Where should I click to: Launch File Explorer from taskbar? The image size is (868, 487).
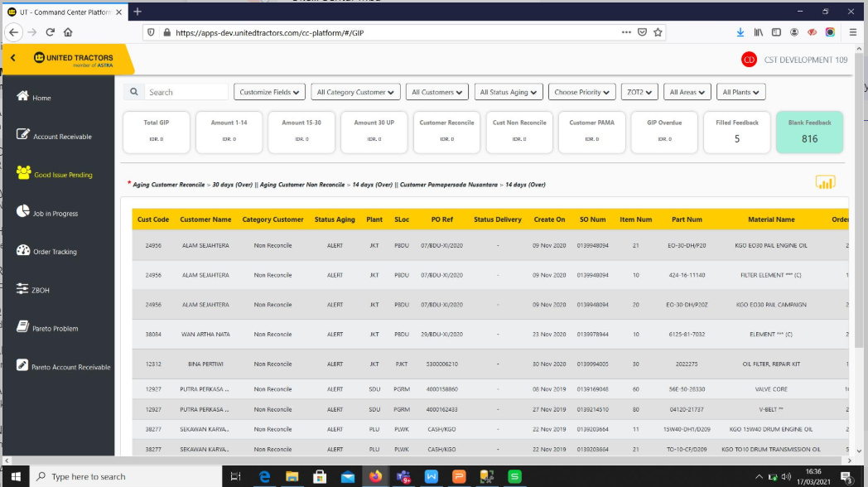292,476
